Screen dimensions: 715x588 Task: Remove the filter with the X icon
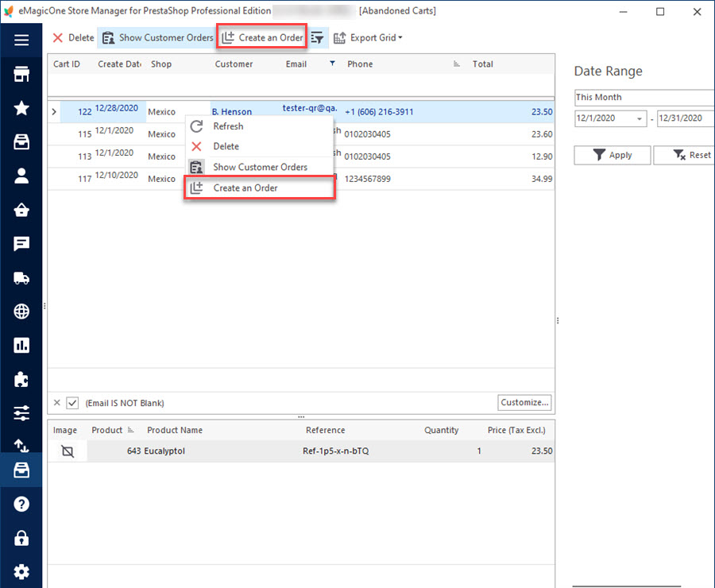coord(57,403)
